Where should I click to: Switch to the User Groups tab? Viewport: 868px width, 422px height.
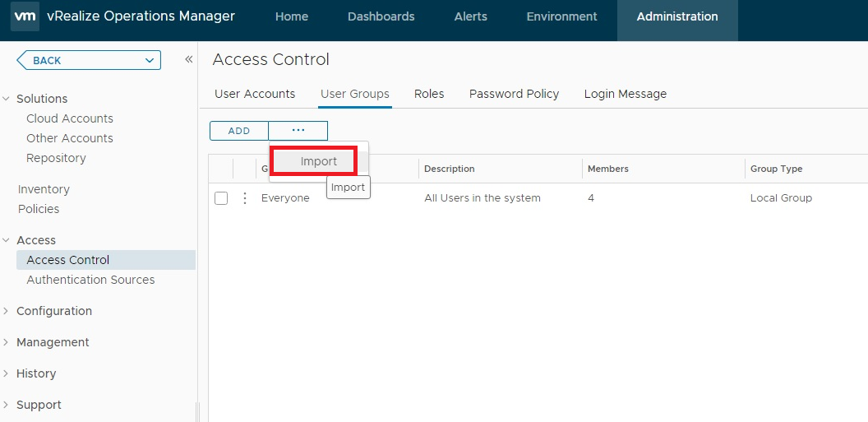click(355, 94)
